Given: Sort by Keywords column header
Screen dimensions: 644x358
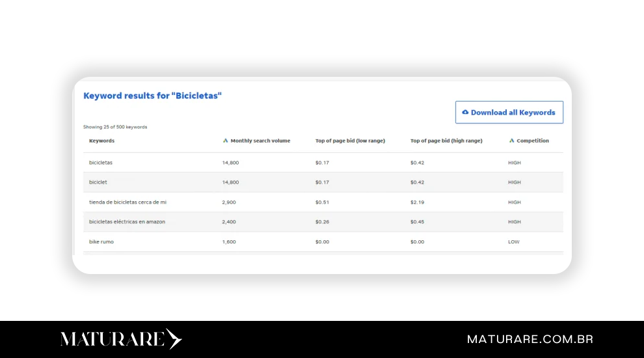Looking at the screenshot, I should click(x=101, y=141).
